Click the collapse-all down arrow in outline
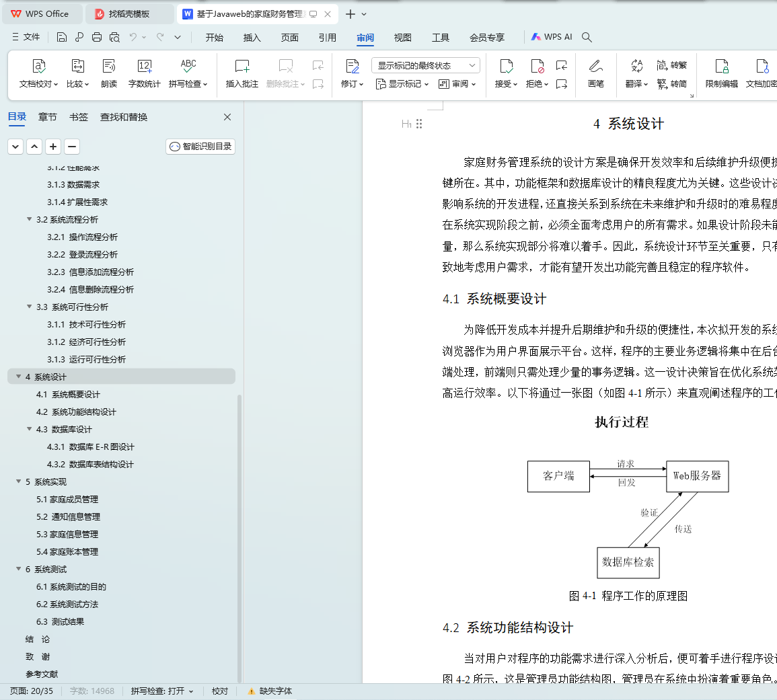Screen dimensions: 777x700 coord(15,147)
